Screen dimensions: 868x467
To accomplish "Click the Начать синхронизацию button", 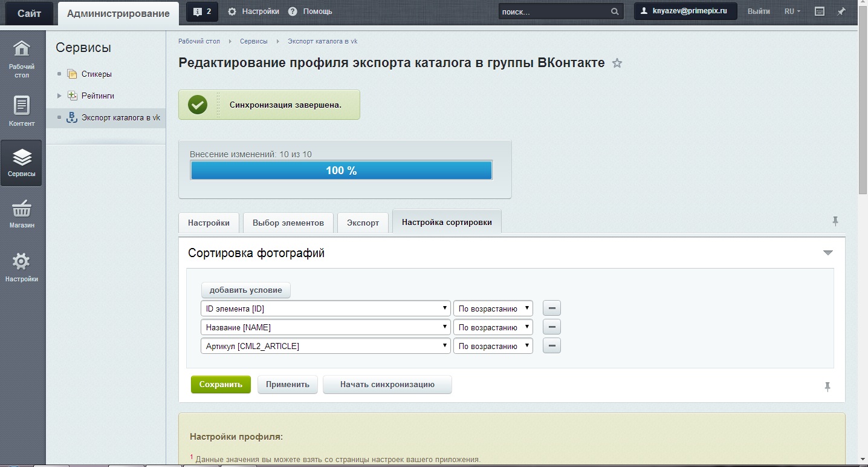I will click(x=387, y=384).
